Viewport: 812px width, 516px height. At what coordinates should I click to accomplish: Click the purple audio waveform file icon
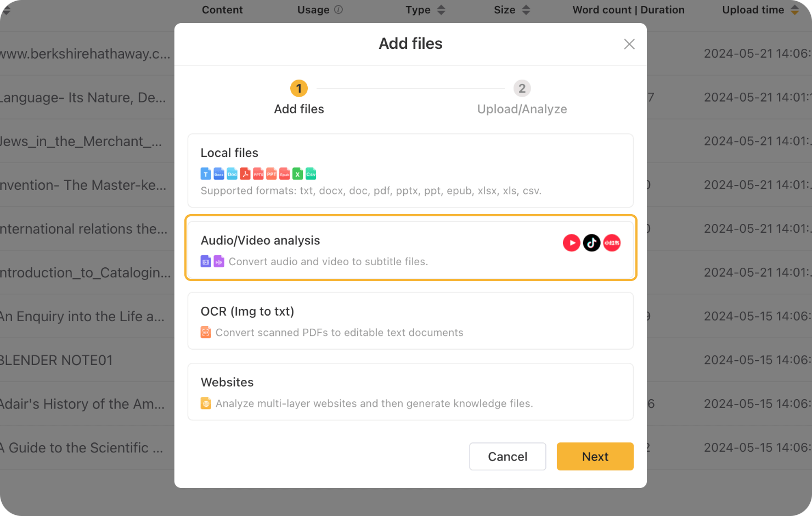click(x=219, y=261)
